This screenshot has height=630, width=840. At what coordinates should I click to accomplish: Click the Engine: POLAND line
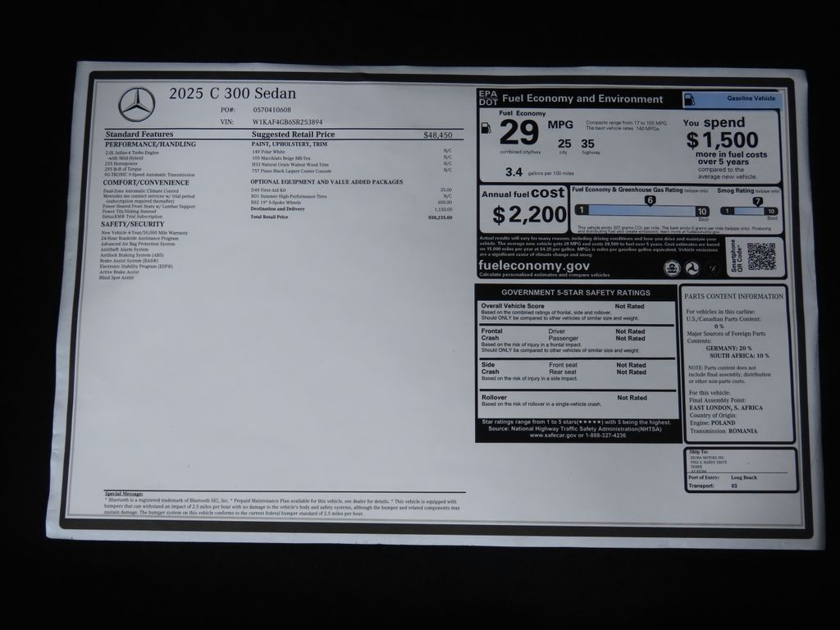coord(713,422)
